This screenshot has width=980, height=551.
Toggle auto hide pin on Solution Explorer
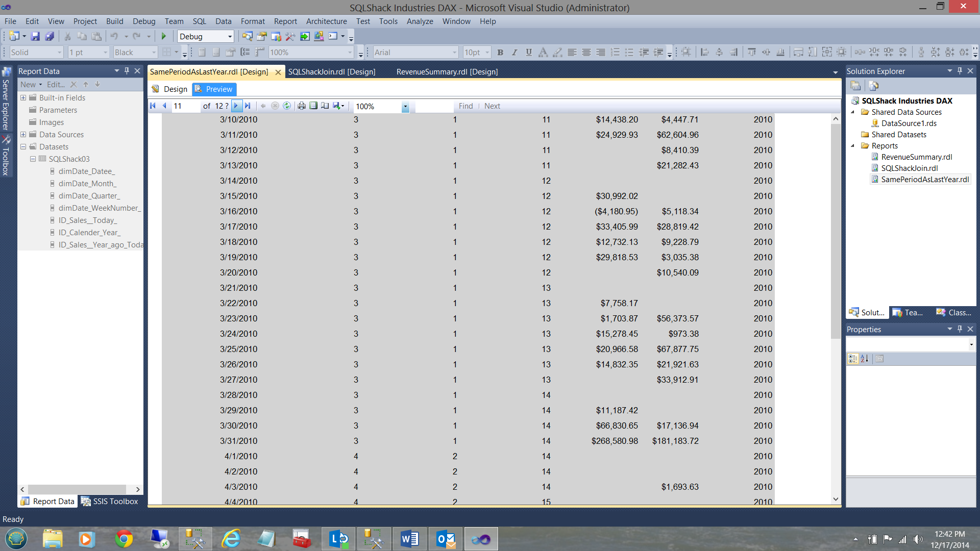coord(960,71)
